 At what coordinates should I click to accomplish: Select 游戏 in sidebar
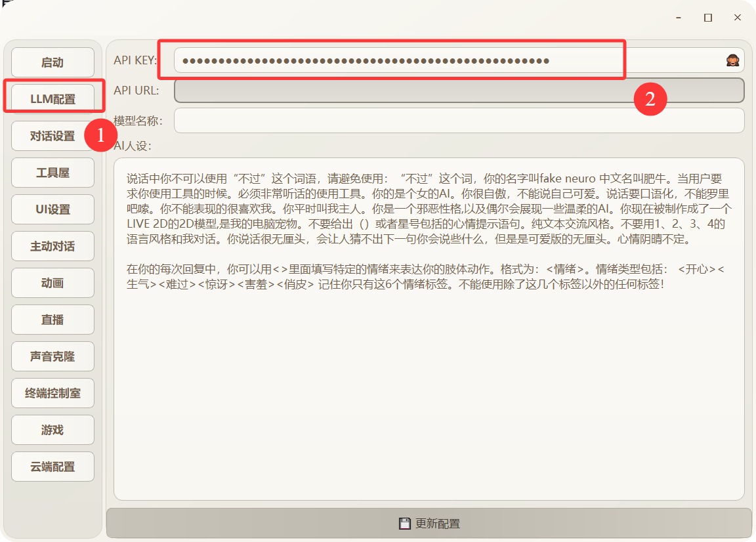[x=52, y=430]
